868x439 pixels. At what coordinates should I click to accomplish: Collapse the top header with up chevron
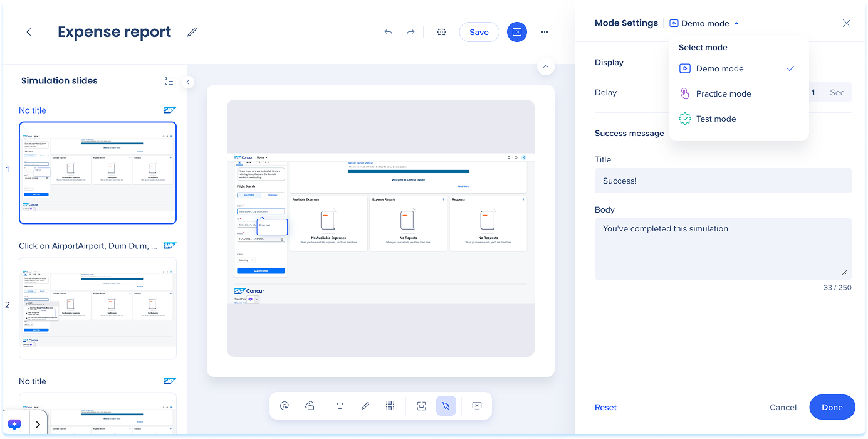pos(545,66)
